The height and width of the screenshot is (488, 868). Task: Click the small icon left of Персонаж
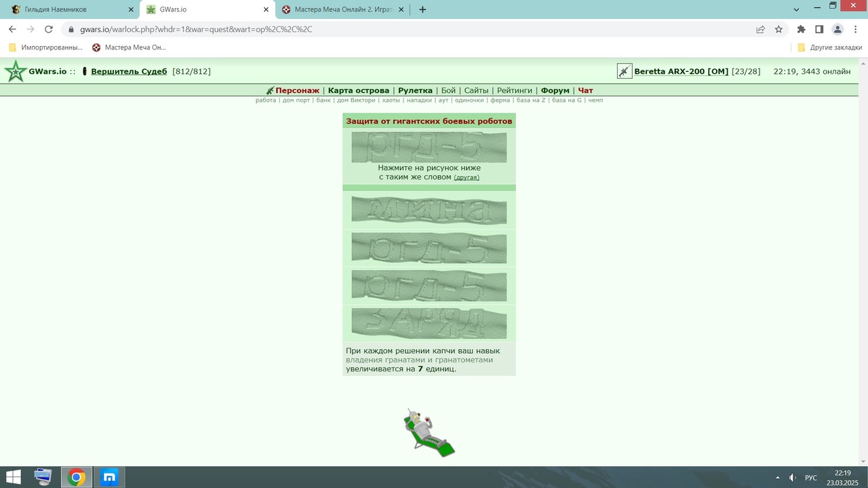click(270, 90)
